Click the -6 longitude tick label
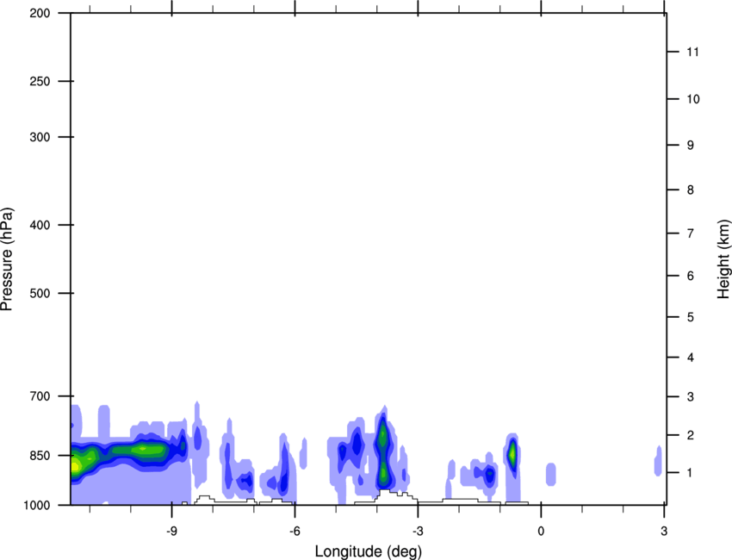This screenshot has height=560, width=732. pos(295,531)
